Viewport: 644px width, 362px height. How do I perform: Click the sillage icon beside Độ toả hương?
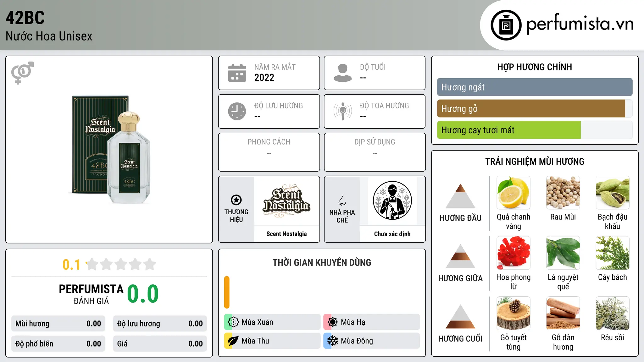click(x=343, y=111)
